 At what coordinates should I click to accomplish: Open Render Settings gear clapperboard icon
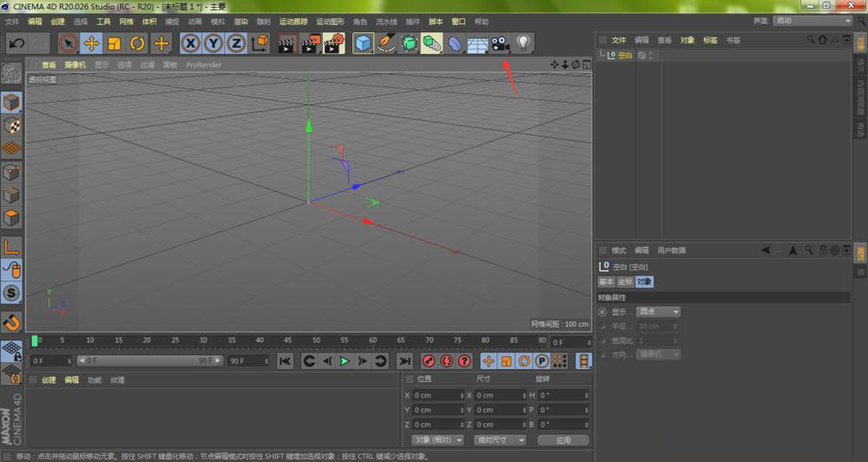click(333, 43)
